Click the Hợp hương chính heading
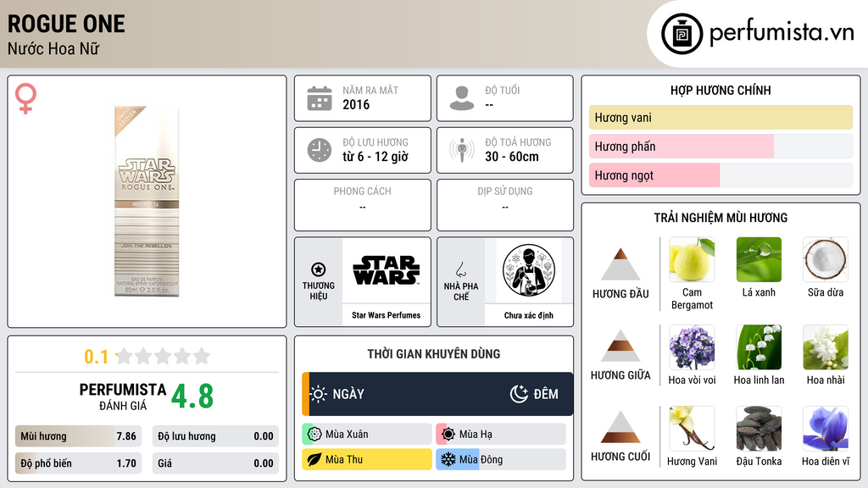Image resolution: width=868 pixels, height=488 pixels. click(721, 90)
